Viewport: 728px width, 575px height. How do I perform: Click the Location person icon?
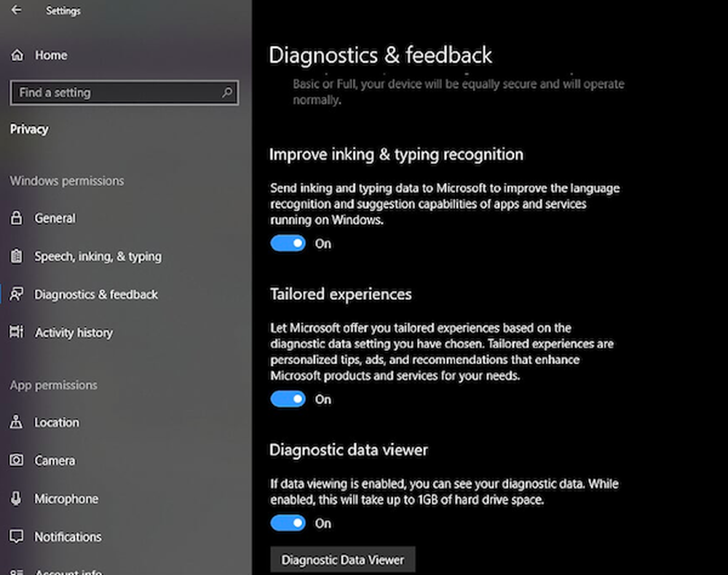[x=17, y=423]
